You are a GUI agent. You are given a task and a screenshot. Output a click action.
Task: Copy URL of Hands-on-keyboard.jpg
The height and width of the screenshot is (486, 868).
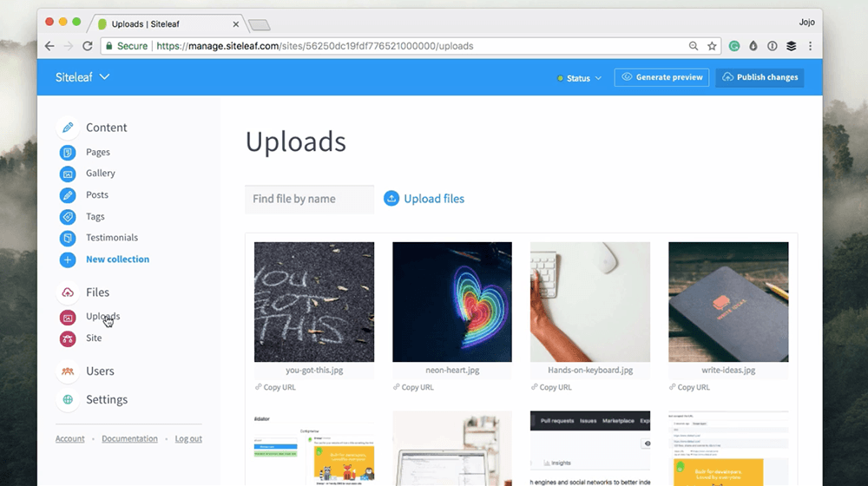(556, 387)
